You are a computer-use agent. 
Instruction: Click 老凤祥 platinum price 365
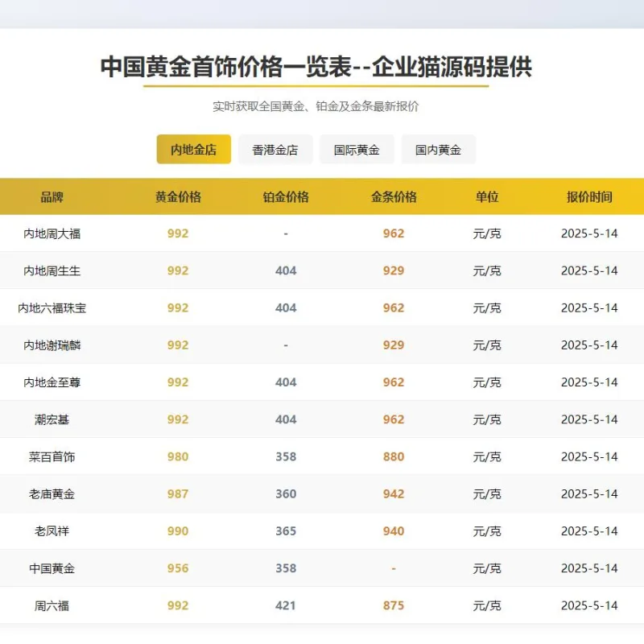(x=286, y=531)
